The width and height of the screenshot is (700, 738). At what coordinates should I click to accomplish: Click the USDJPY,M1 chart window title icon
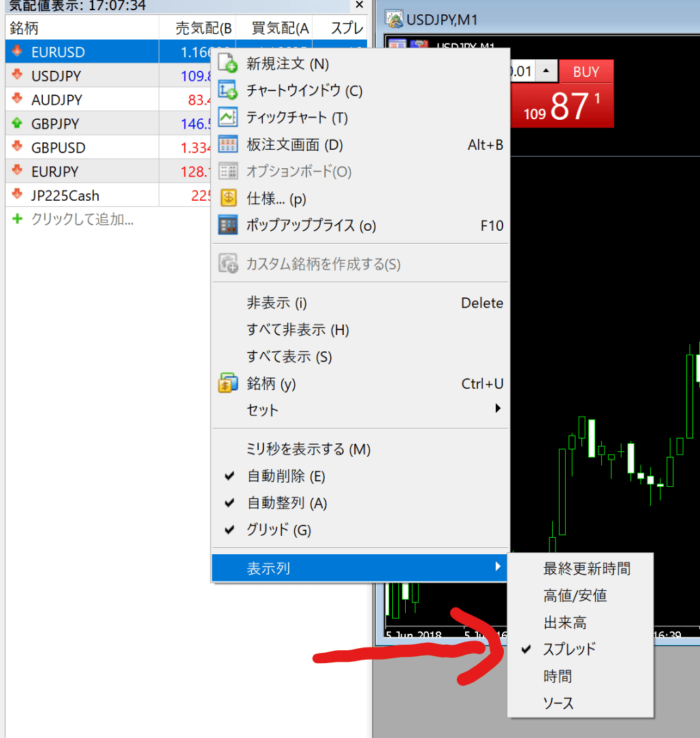point(394,19)
